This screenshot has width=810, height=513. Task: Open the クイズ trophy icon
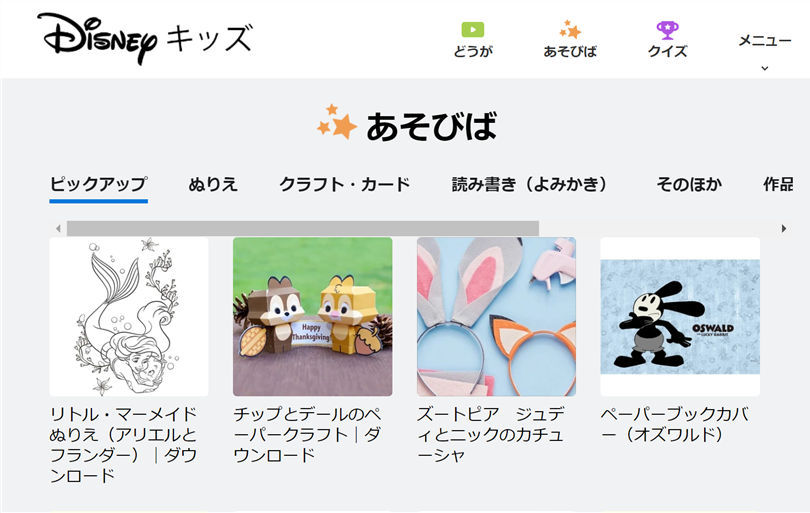click(x=667, y=30)
